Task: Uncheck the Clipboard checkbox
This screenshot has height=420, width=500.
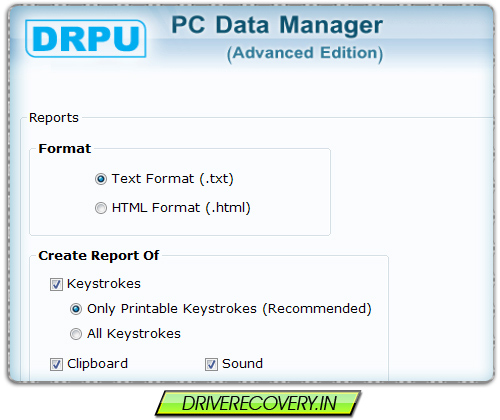Action: click(x=56, y=364)
